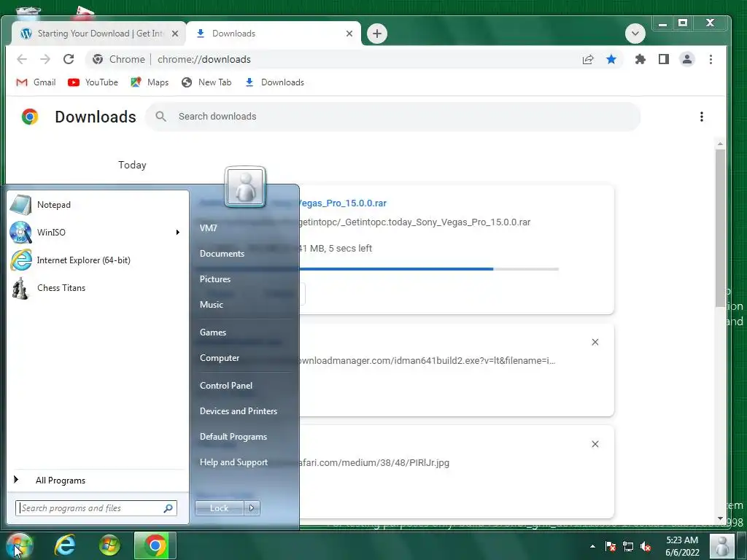The height and width of the screenshot is (560, 747).
Task: Open the Downloads page more actions menu
Action: click(701, 117)
